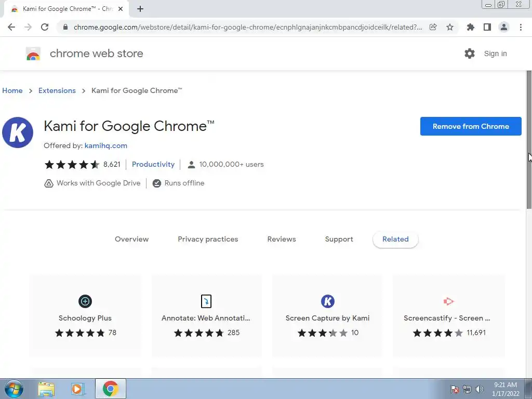Click the page vertical scrollbar thumb
The image size is (532, 399).
(x=529, y=140)
